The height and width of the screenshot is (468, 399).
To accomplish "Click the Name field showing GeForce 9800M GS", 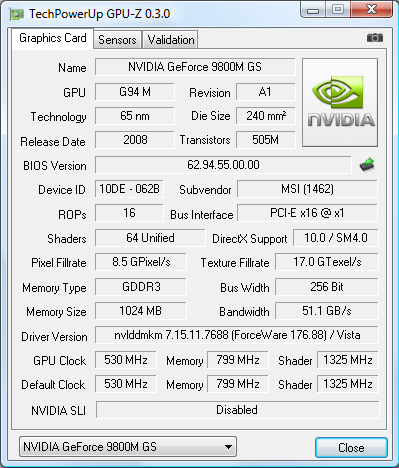I will [195, 67].
